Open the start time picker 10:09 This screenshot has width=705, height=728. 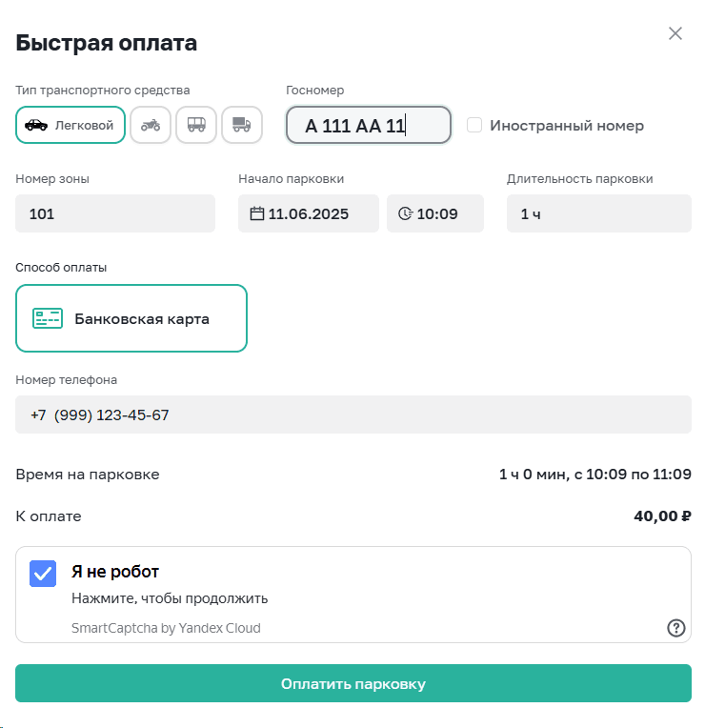[436, 213]
